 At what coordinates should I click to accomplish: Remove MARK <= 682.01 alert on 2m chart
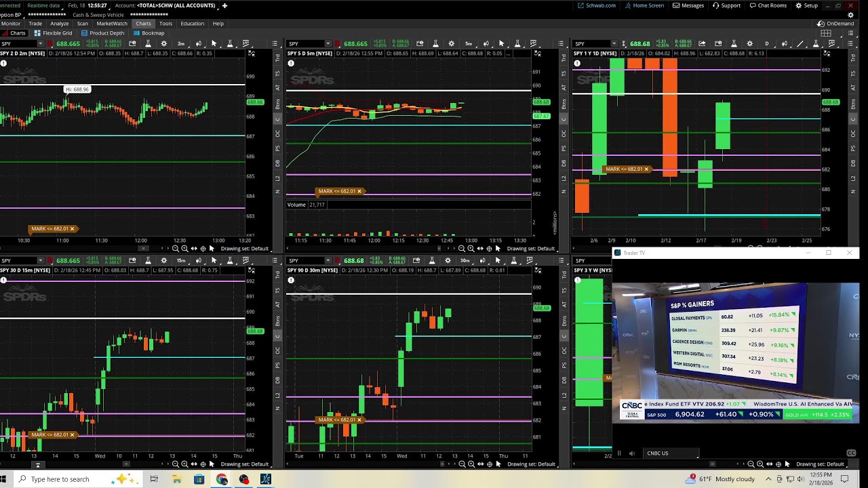click(x=72, y=228)
